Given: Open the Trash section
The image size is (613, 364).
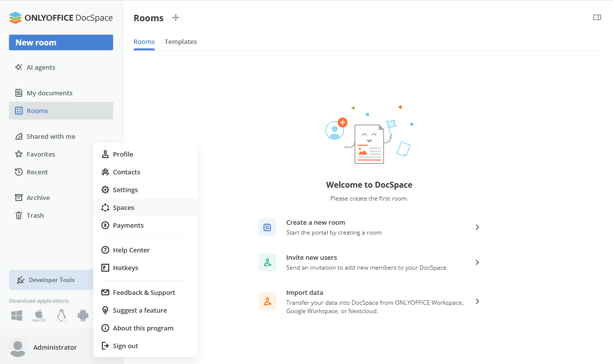Looking at the screenshot, I should (x=34, y=215).
